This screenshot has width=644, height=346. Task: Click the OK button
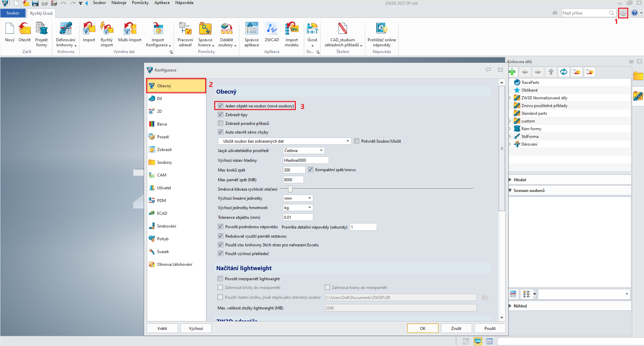pos(423,328)
